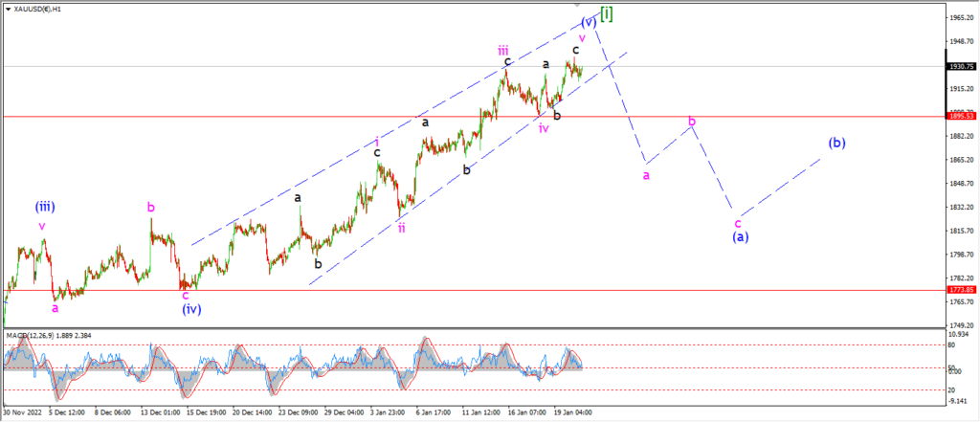Select the green [i] wave label

click(606, 15)
